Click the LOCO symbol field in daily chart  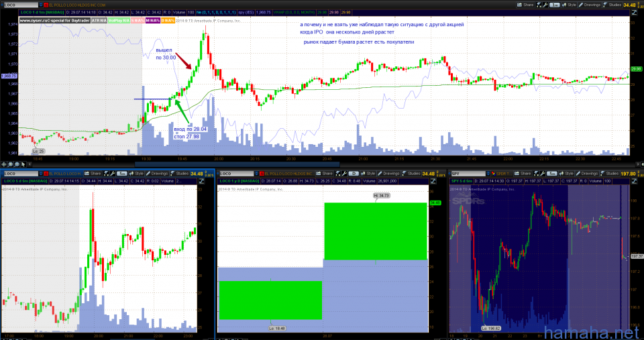[237, 174]
